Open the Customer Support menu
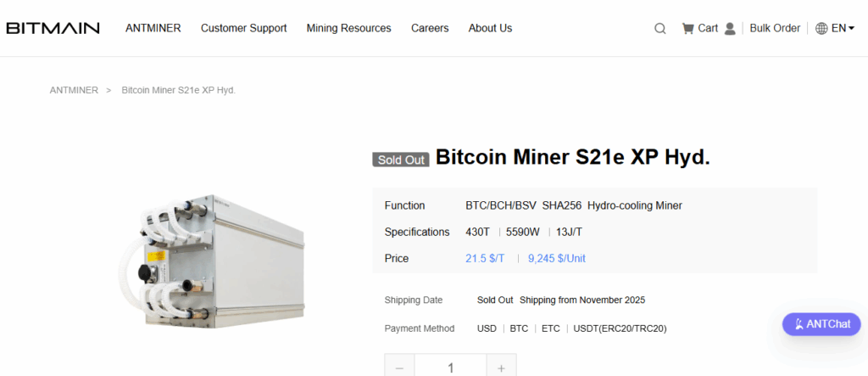The image size is (868, 376). tap(243, 28)
